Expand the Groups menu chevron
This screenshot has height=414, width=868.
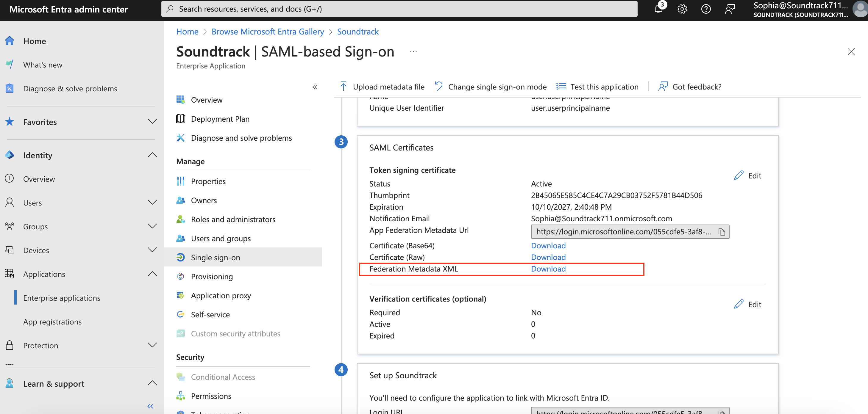tap(152, 226)
